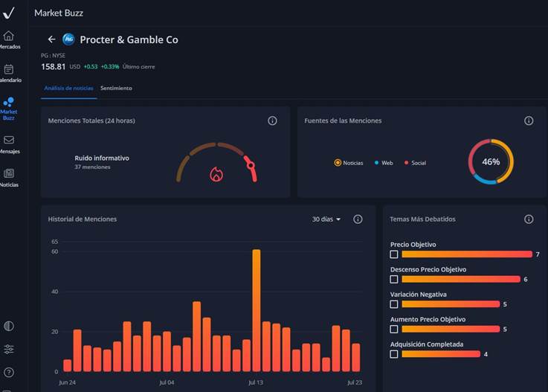Open the Calendario sidebar item
This screenshot has height=392, width=548.
click(10, 74)
